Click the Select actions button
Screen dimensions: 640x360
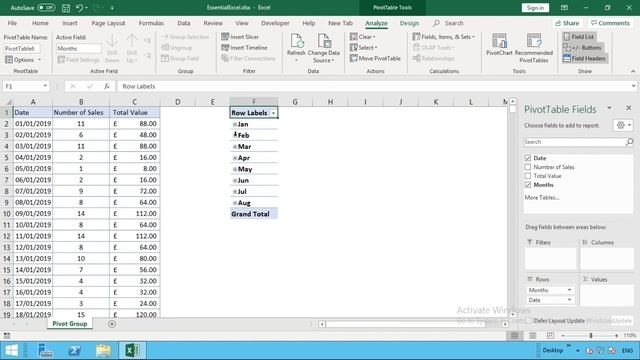click(x=364, y=48)
